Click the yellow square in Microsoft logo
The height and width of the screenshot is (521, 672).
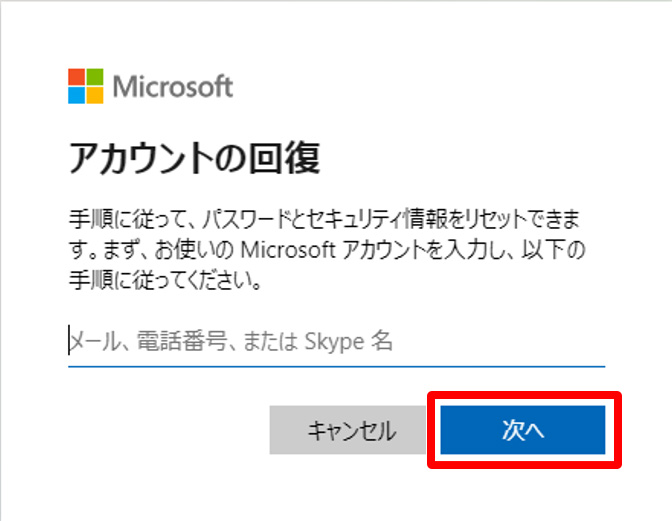(x=95, y=95)
